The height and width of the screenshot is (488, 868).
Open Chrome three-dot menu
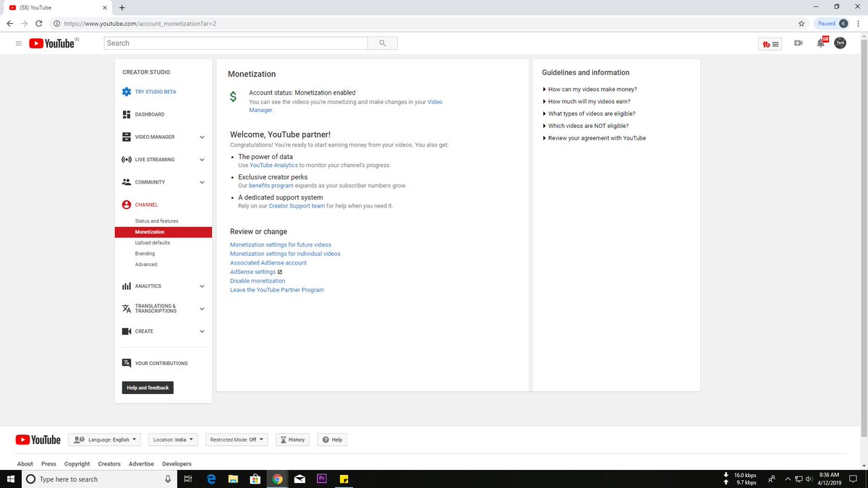point(859,23)
